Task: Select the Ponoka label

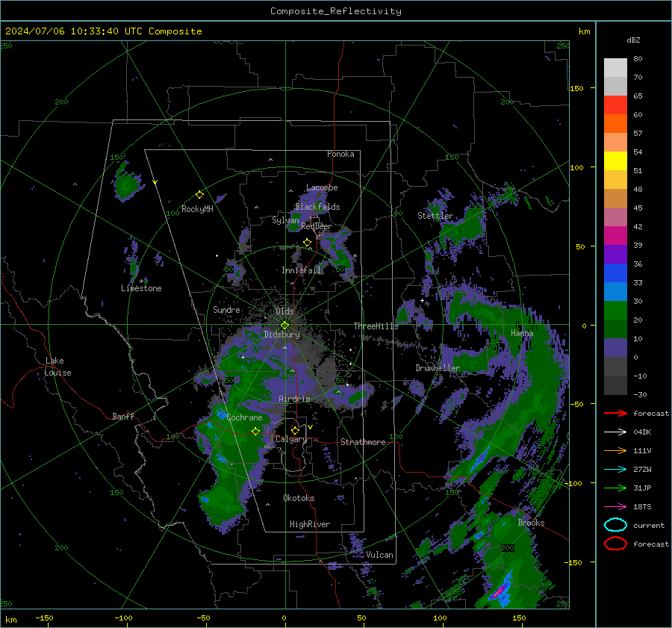Action: click(340, 154)
